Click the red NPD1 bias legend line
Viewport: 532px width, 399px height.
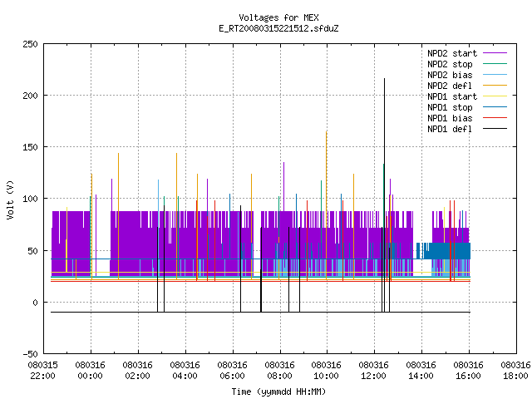[x=495, y=118]
